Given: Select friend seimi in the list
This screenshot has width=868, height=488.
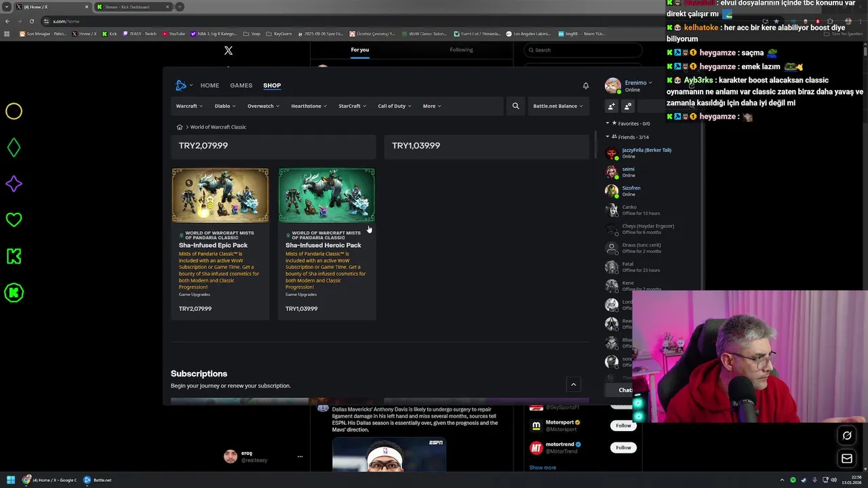Looking at the screenshot, I should pyautogui.click(x=628, y=169).
